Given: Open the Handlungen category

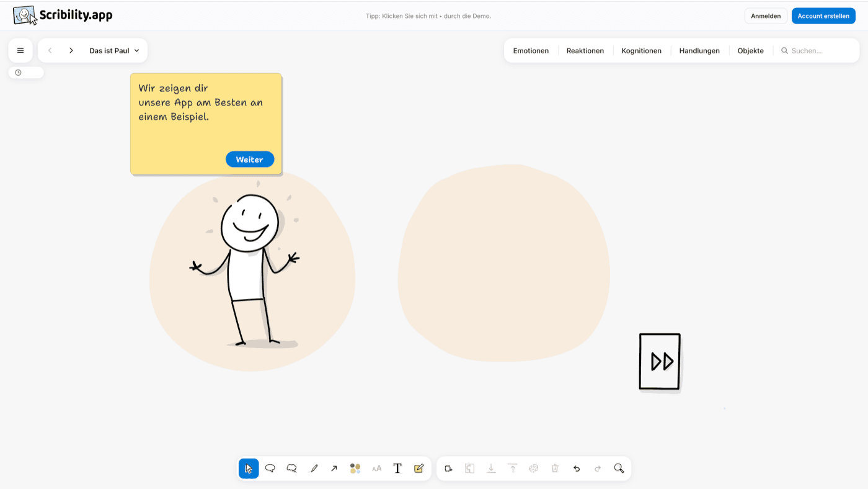Looking at the screenshot, I should click(699, 51).
